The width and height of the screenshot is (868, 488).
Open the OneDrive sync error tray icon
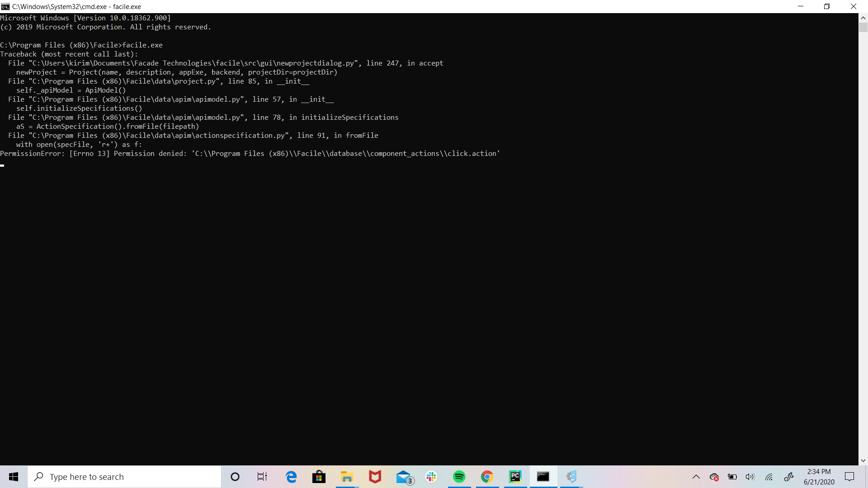coord(714,477)
